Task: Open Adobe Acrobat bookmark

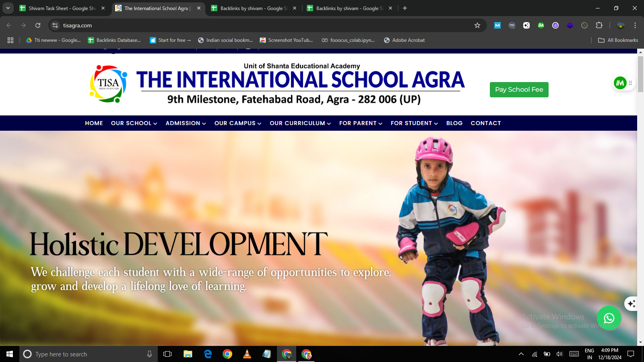Action: (404, 40)
